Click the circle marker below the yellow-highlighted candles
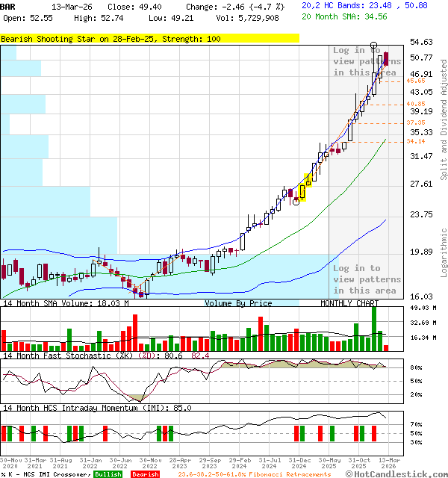Screen dimensions: 448x478 coord(296,202)
